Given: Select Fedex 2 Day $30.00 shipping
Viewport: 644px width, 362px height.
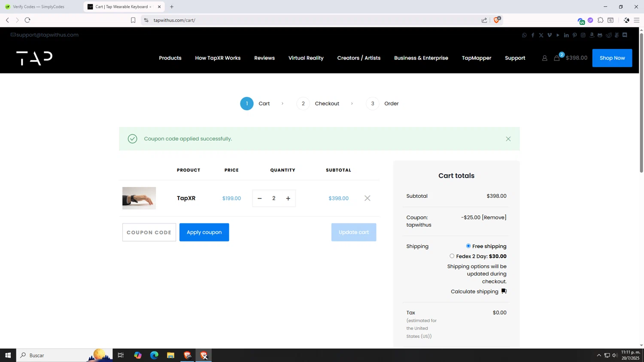Looking at the screenshot, I should coord(452,256).
